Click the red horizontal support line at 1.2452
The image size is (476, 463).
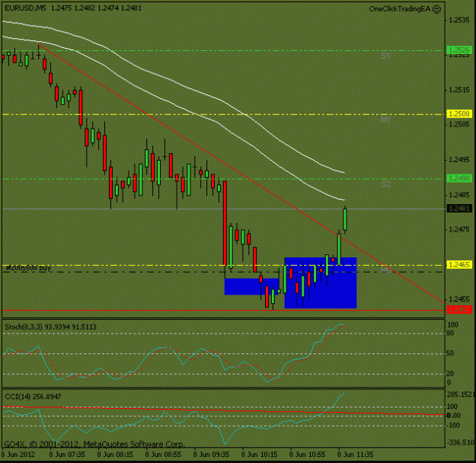coord(223,310)
